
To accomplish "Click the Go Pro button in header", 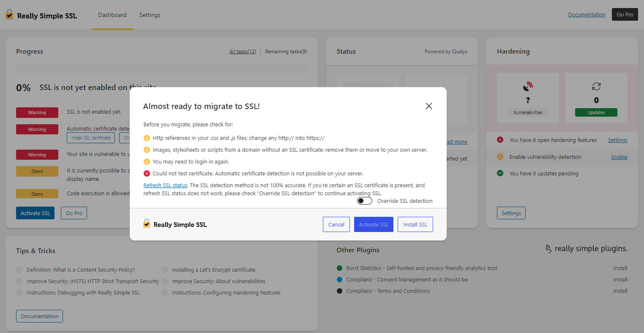I will [625, 14].
